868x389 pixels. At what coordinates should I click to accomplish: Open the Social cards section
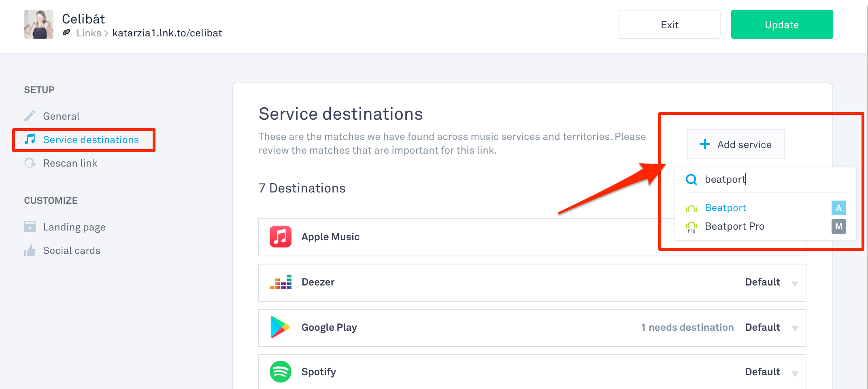point(72,251)
